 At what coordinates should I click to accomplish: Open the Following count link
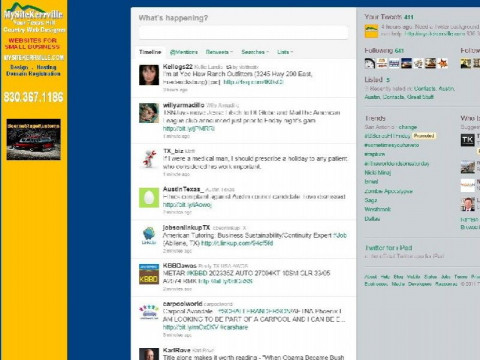[x=399, y=51]
